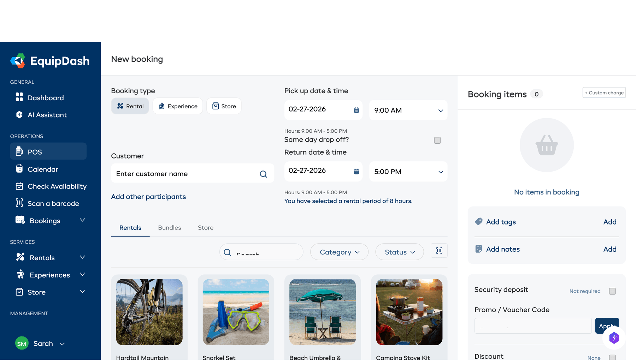The height and width of the screenshot is (364, 636).
Task: Open the Calendar from the sidebar
Action: click(x=20, y=169)
